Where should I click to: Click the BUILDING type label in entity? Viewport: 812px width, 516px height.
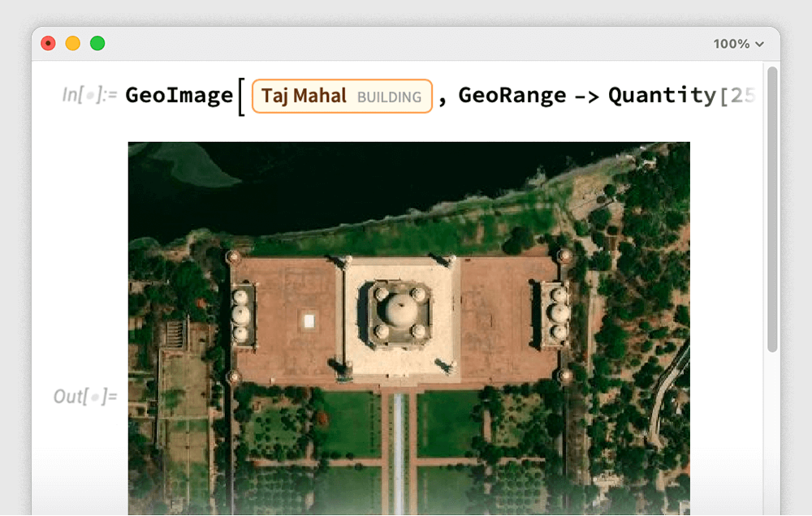(389, 97)
